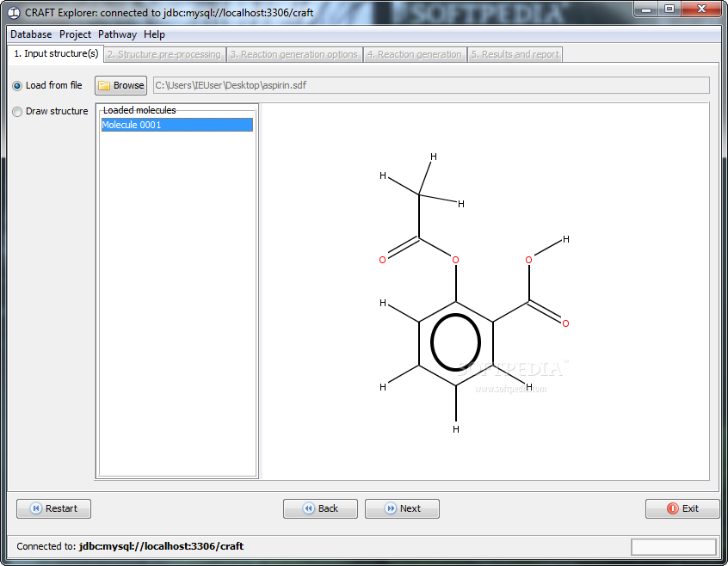Image resolution: width=728 pixels, height=566 pixels.
Task: Click the empty status bar progress box
Action: point(673,547)
